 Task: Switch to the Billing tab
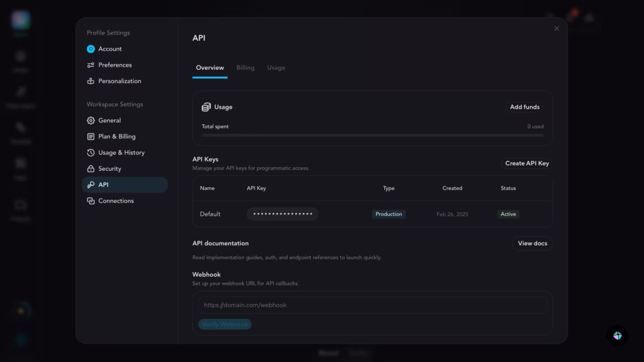tap(245, 68)
